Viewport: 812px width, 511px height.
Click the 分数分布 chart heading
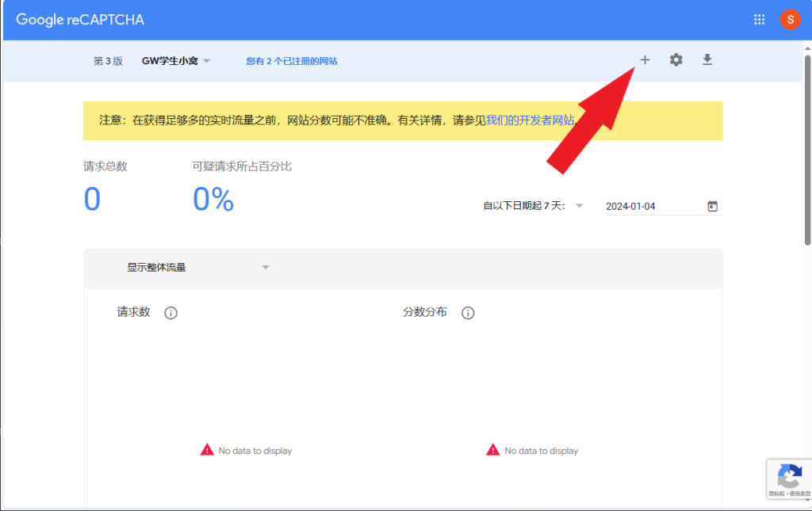(x=425, y=312)
